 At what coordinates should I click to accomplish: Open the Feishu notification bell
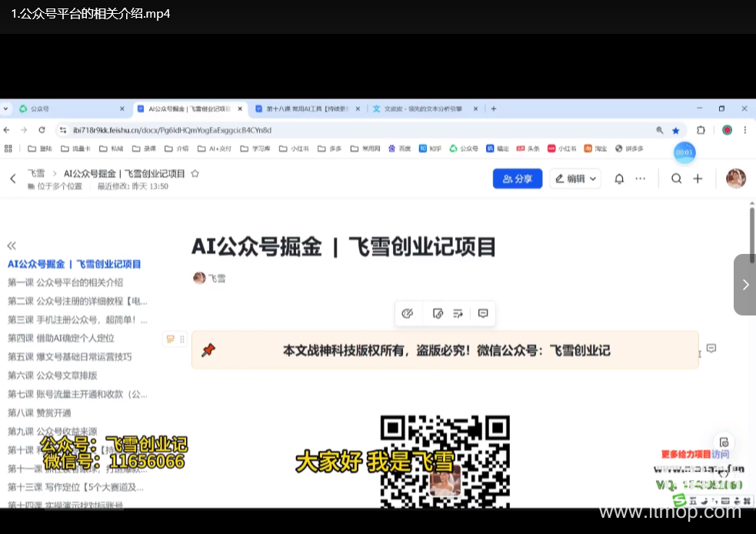click(x=619, y=179)
